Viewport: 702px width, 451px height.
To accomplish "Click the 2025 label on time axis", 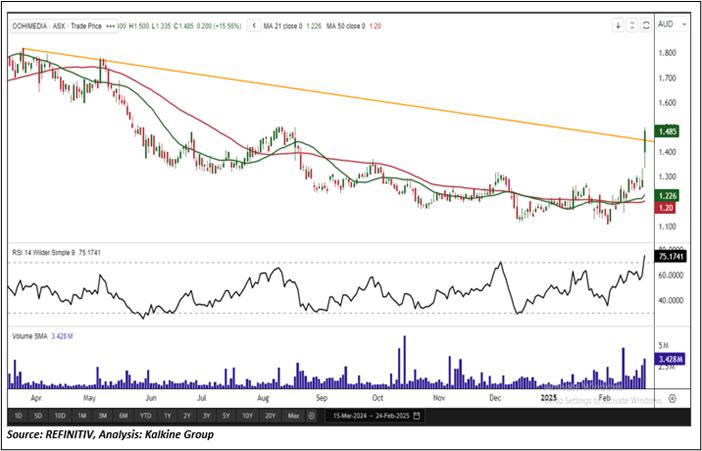I will click(x=548, y=398).
